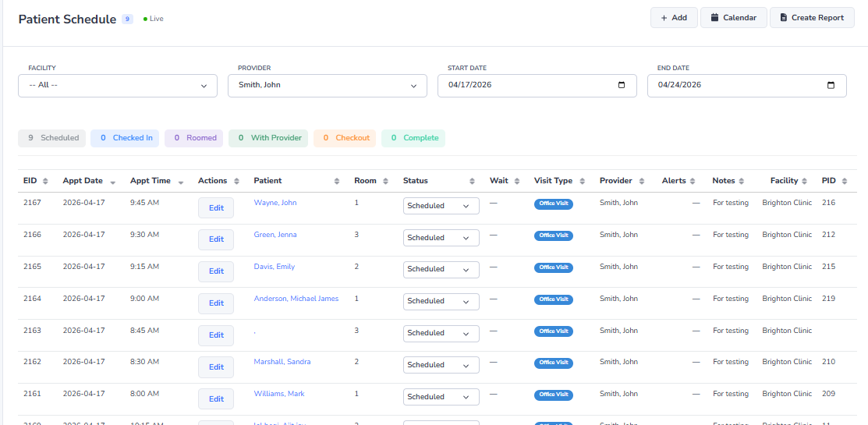The height and width of the screenshot is (425, 868).
Task: Open patient link Green, Jenna
Action: pos(275,235)
